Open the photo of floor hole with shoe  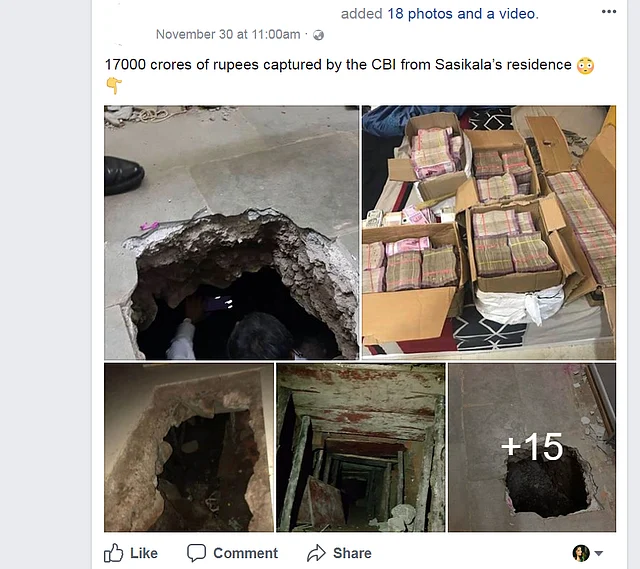coord(231,233)
